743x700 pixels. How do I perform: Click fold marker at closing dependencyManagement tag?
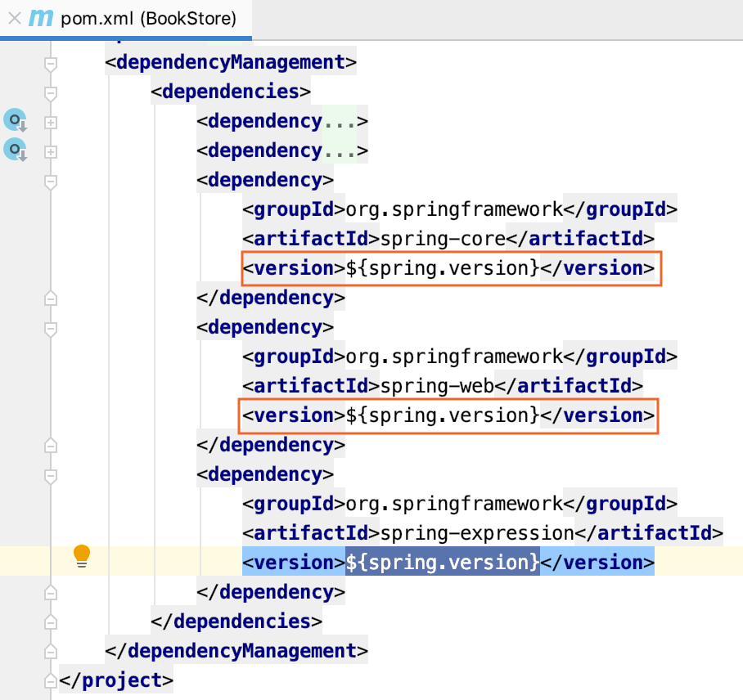point(51,652)
